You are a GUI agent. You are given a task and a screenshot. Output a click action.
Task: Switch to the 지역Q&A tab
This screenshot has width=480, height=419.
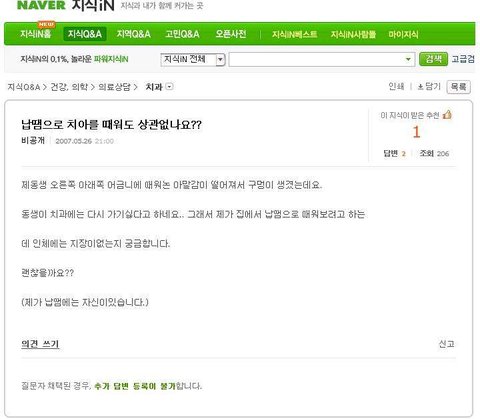133,34
